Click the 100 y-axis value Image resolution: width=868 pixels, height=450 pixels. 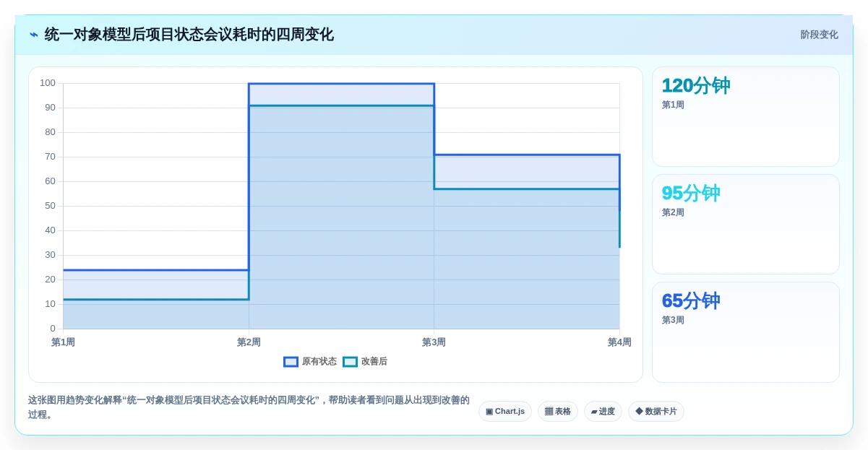48,83
